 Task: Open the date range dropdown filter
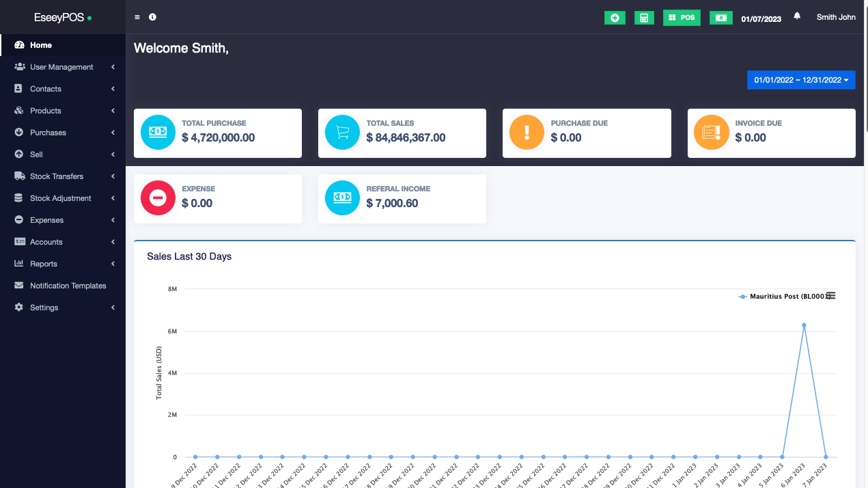pyautogui.click(x=801, y=80)
